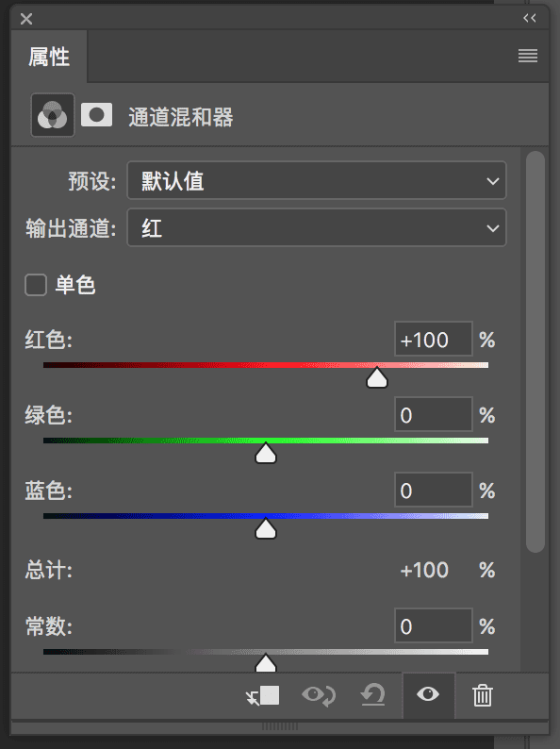The width and height of the screenshot is (560, 749).
Task: Switch to the 属性 tab
Action: 49,57
